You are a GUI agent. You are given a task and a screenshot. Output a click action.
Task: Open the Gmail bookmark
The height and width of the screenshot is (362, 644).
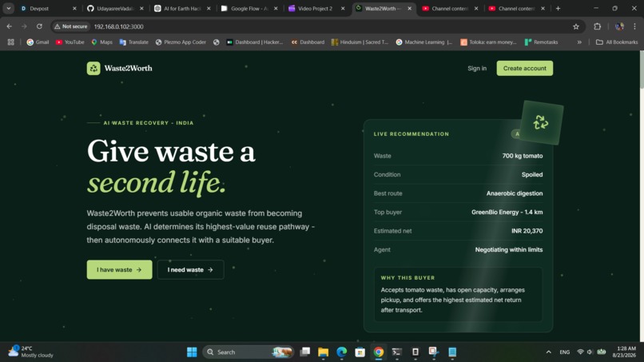click(x=38, y=42)
